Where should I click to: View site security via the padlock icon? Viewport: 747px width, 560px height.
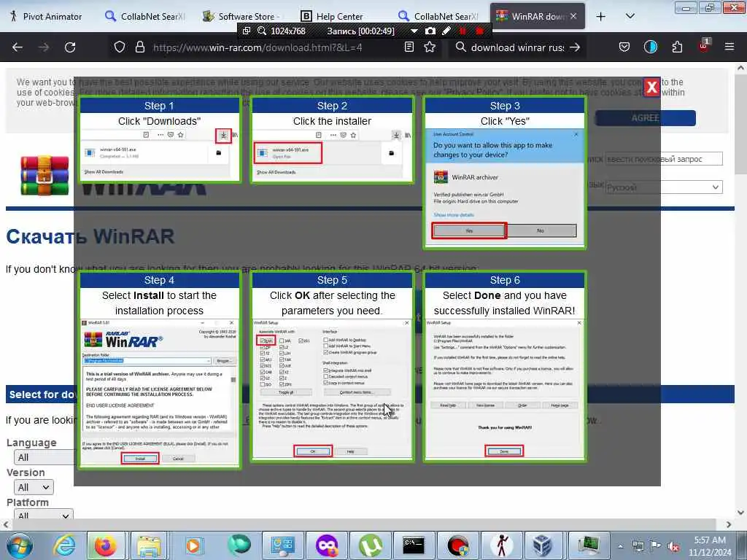(139, 47)
